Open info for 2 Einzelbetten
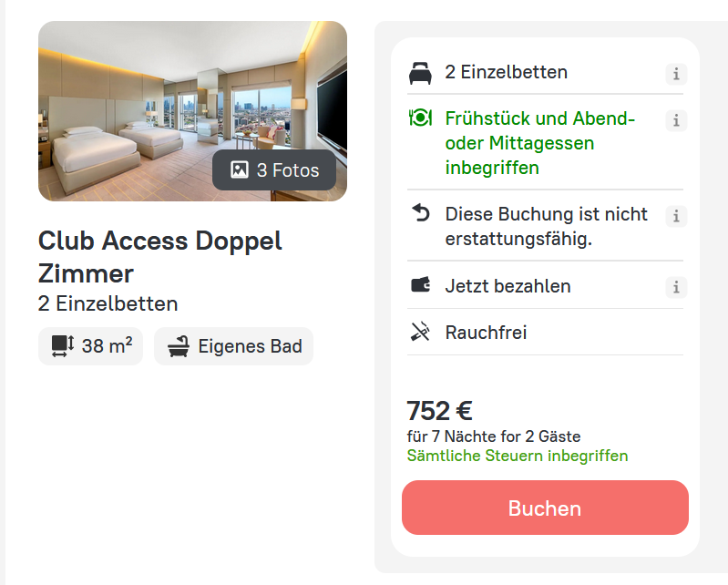This screenshot has width=728, height=585. [676, 74]
